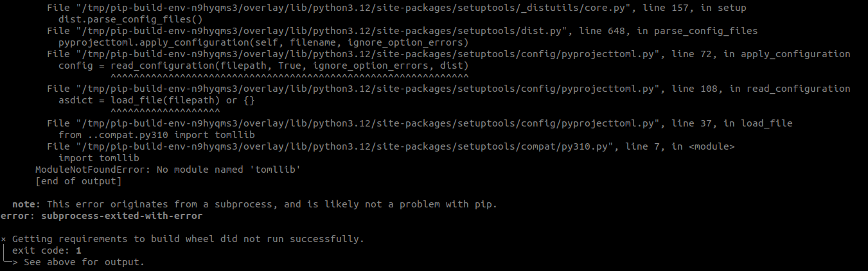Click the ModuleNotFoundError message
Viewport: 868px width, 271px height.
click(168, 170)
